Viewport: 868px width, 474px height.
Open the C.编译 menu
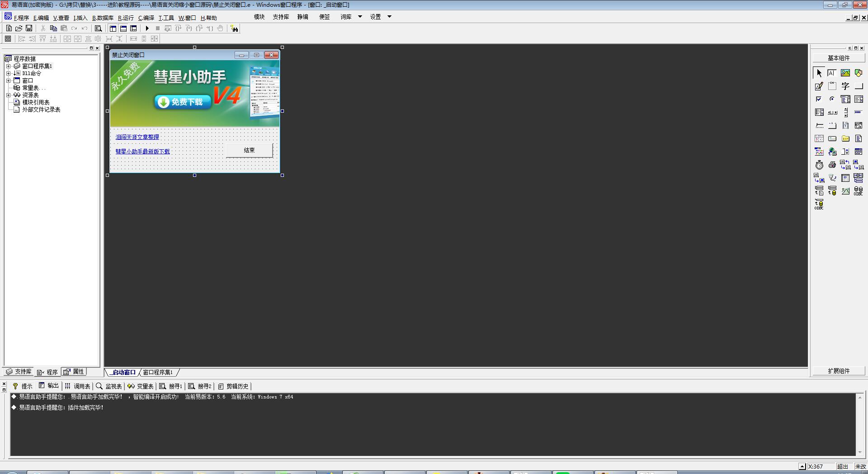(146, 18)
